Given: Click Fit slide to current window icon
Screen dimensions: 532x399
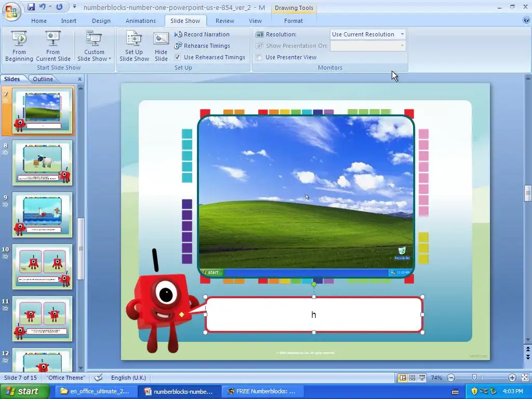Looking at the screenshot, I should tap(525, 378).
